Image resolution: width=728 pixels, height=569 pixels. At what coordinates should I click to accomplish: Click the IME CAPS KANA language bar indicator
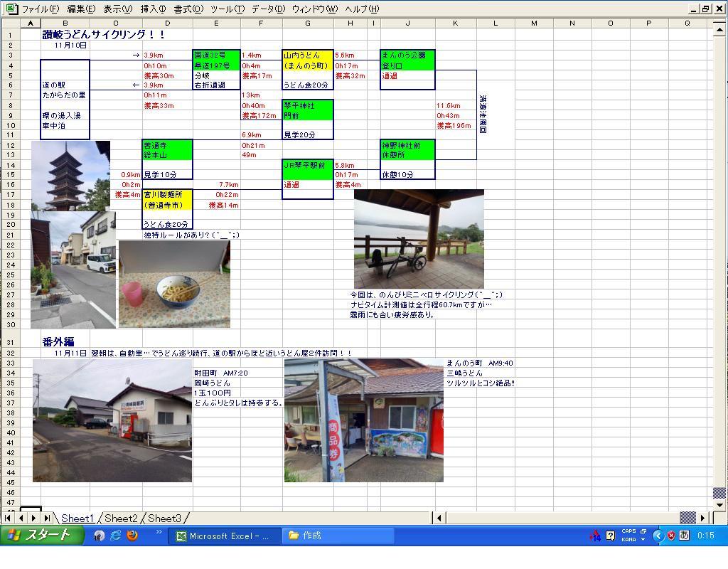628,536
